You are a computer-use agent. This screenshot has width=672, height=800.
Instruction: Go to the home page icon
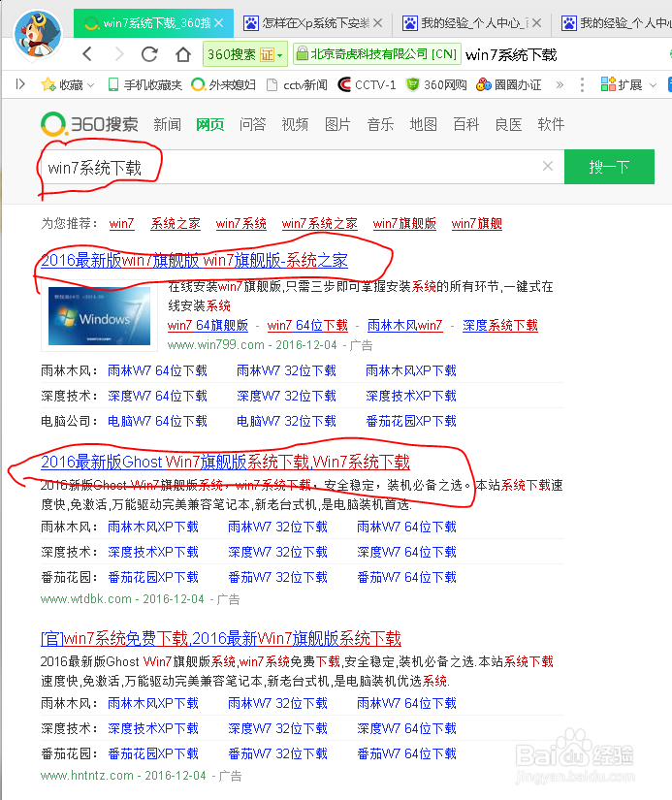coord(182,54)
